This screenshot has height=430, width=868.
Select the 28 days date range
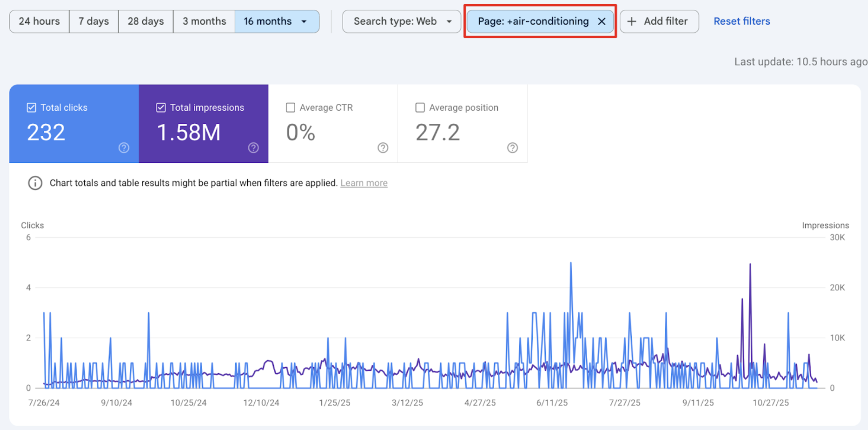point(146,21)
